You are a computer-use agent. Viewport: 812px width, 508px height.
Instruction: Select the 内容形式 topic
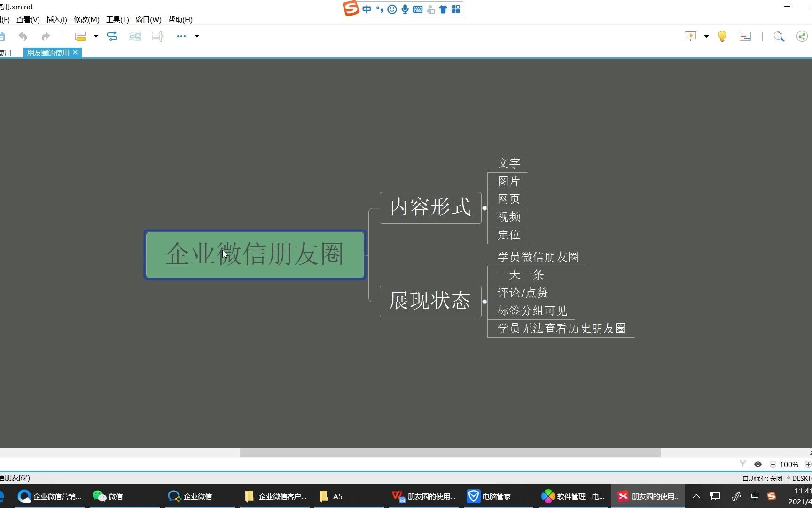430,207
